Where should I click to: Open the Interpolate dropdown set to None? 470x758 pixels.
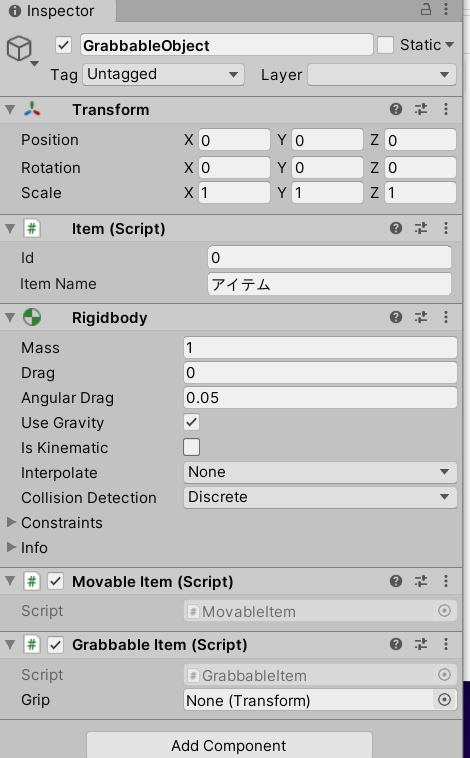pyautogui.click(x=320, y=472)
